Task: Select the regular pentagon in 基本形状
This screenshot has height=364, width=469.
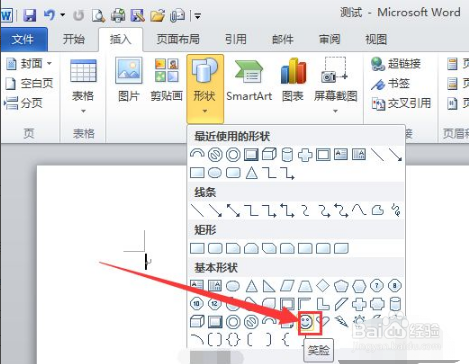Action: [x=341, y=286]
